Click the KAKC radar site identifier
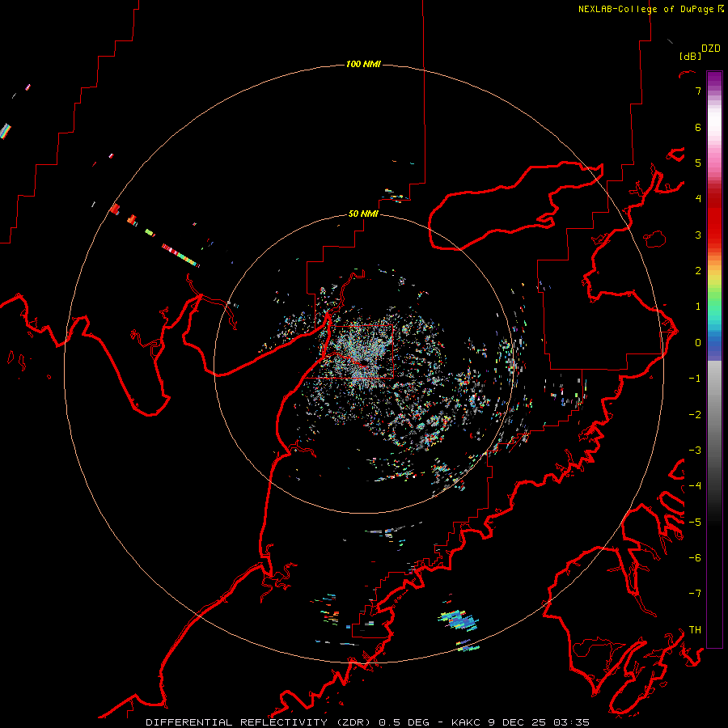The width and height of the screenshot is (728, 728). 467,722
